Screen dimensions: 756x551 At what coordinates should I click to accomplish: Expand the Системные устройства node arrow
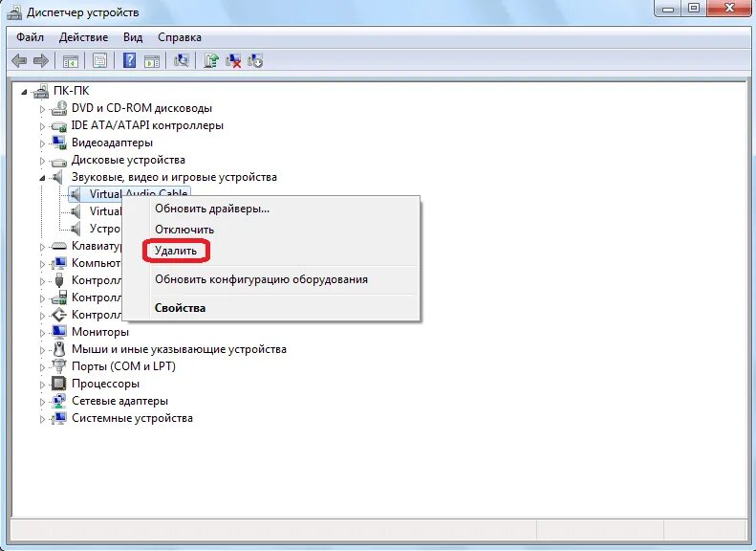(x=42, y=419)
